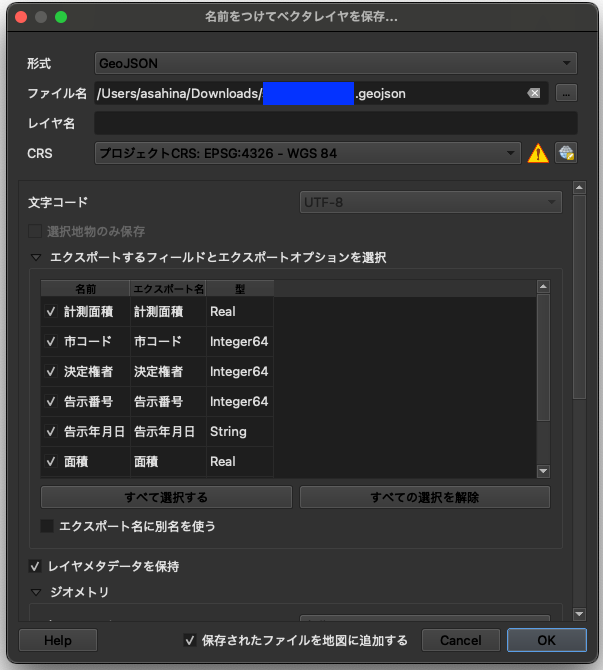Screen dimensions: 603x670
Task: Uncheck the 市コード field checkbox
Action: [51, 341]
